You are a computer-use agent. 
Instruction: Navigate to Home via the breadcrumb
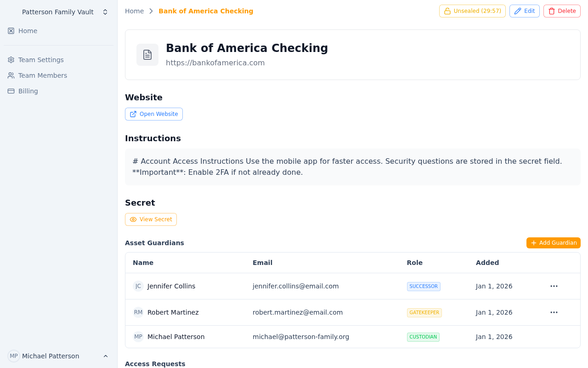pos(134,11)
